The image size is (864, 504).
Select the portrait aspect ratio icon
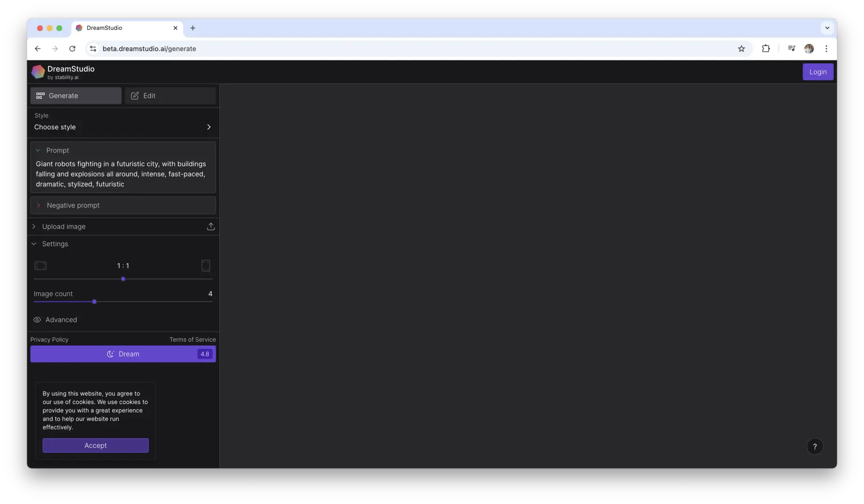click(x=205, y=266)
